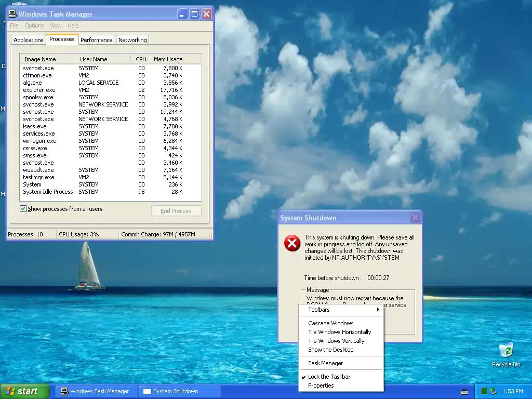Open the Help menu in Task Manager
Image resolution: width=532 pixels, height=399 pixels.
[73, 25]
